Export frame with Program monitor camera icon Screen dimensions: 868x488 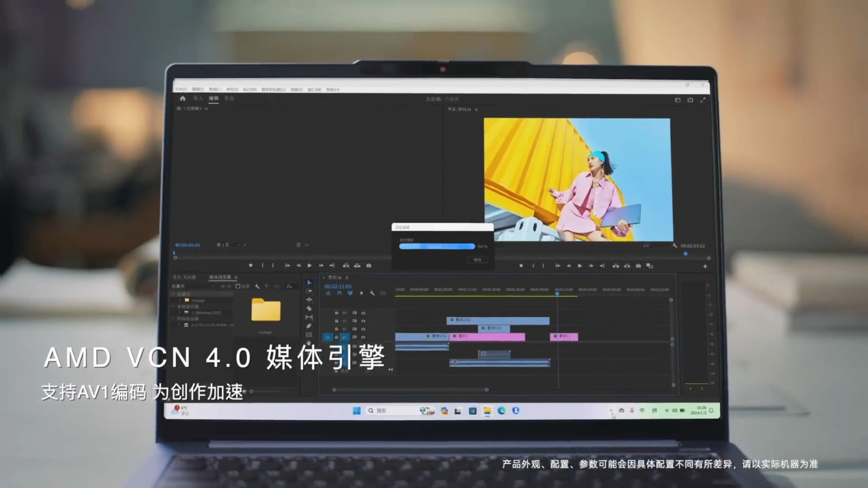coord(639,266)
